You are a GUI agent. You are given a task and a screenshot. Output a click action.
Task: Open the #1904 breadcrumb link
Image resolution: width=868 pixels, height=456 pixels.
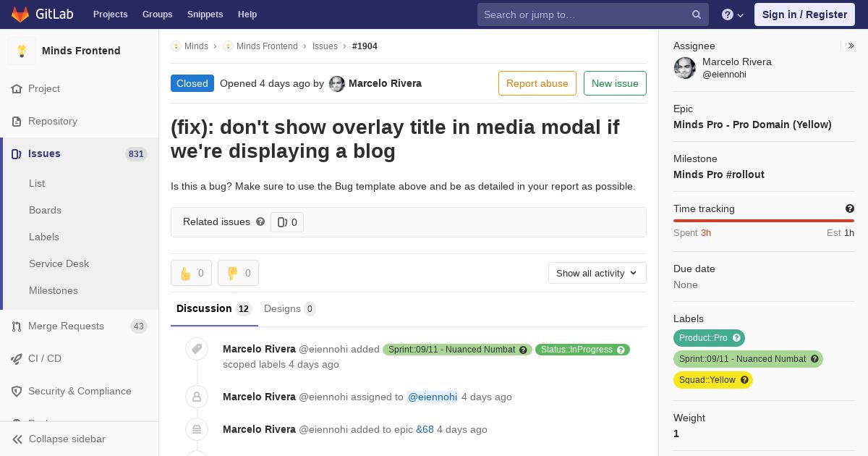pos(365,46)
